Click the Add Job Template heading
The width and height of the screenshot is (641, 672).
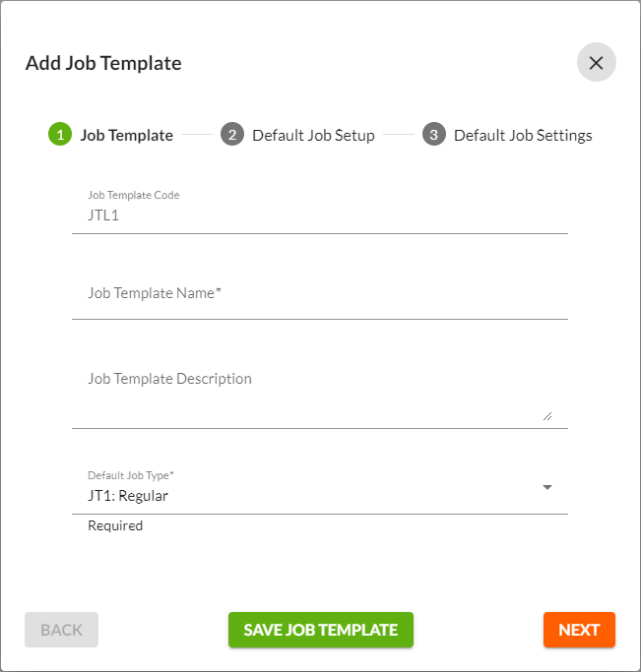coord(103,63)
